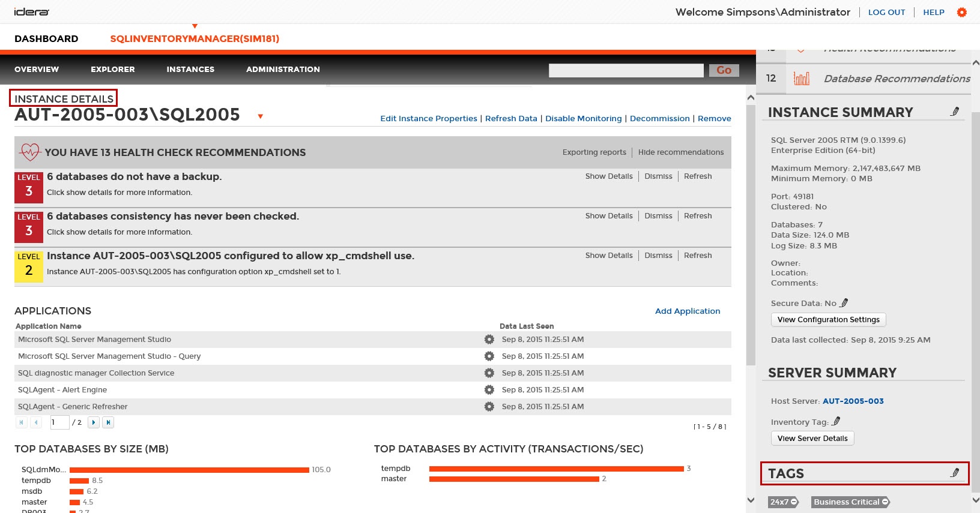Click main content scrollbar up arrow
The height and width of the screenshot is (513, 980).
click(751, 97)
